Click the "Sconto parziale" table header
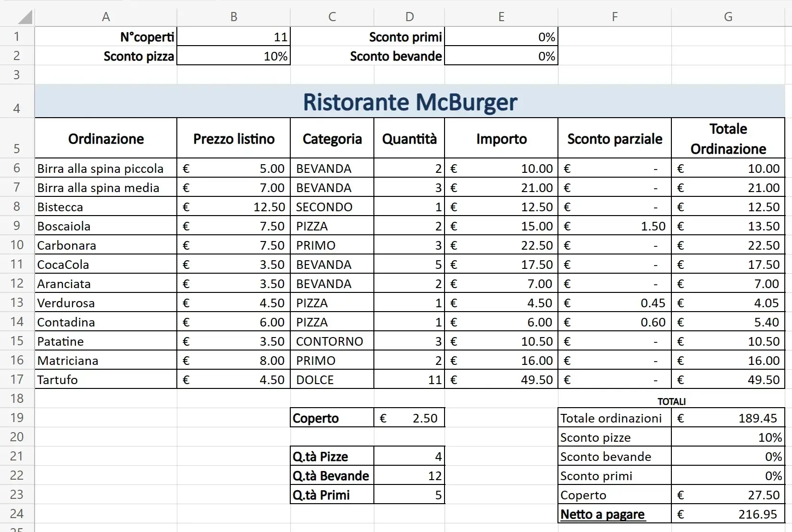 tap(615, 138)
